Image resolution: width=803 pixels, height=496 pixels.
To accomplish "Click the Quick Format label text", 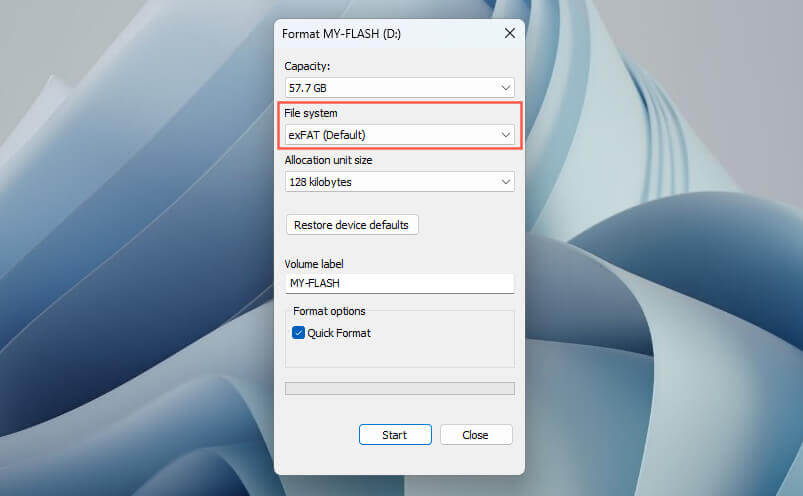I will (339, 333).
